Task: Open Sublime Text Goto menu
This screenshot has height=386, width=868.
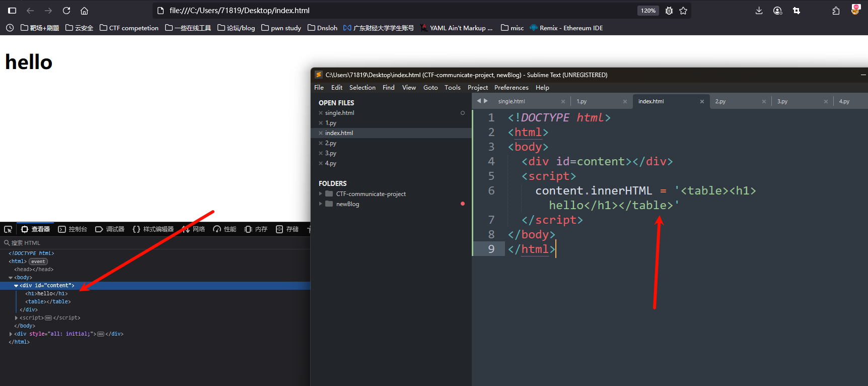Action: [430, 88]
